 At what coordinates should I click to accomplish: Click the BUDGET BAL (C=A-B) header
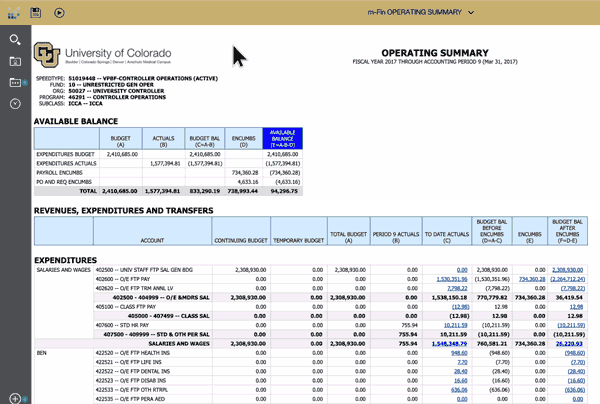pyautogui.click(x=205, y=138)
